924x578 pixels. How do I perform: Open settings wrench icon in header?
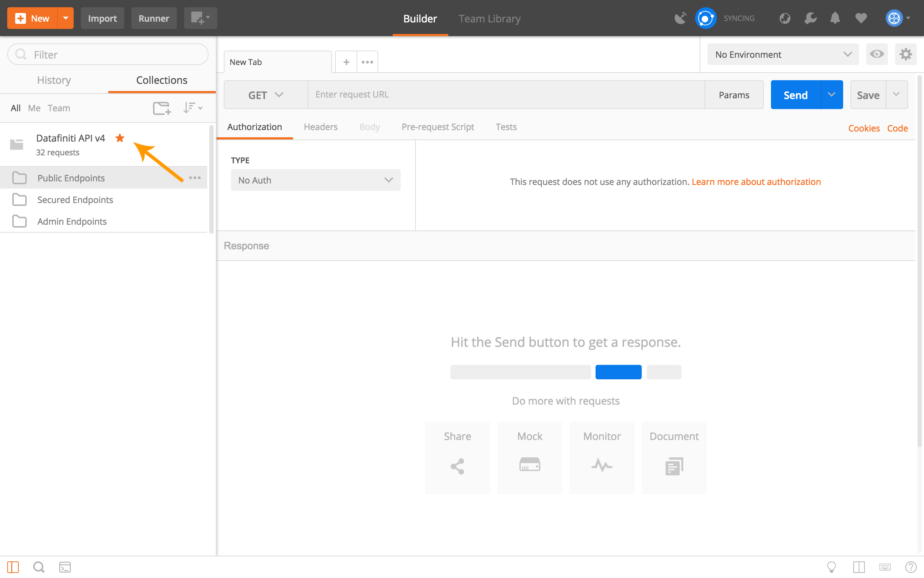click(x=810, y=18)
